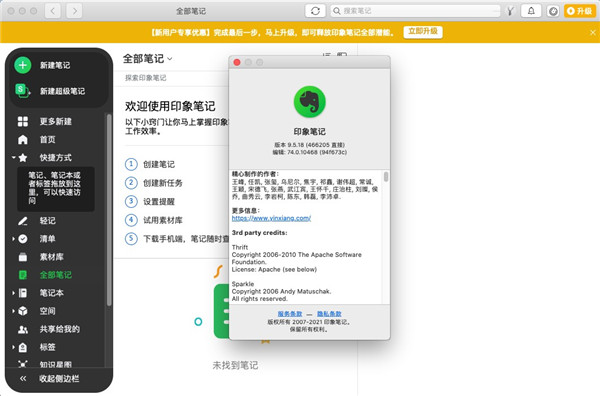Expand the 空间 disclosure triangle
The width and height of the screenshot is (600, 396).
tap(13, 311)
